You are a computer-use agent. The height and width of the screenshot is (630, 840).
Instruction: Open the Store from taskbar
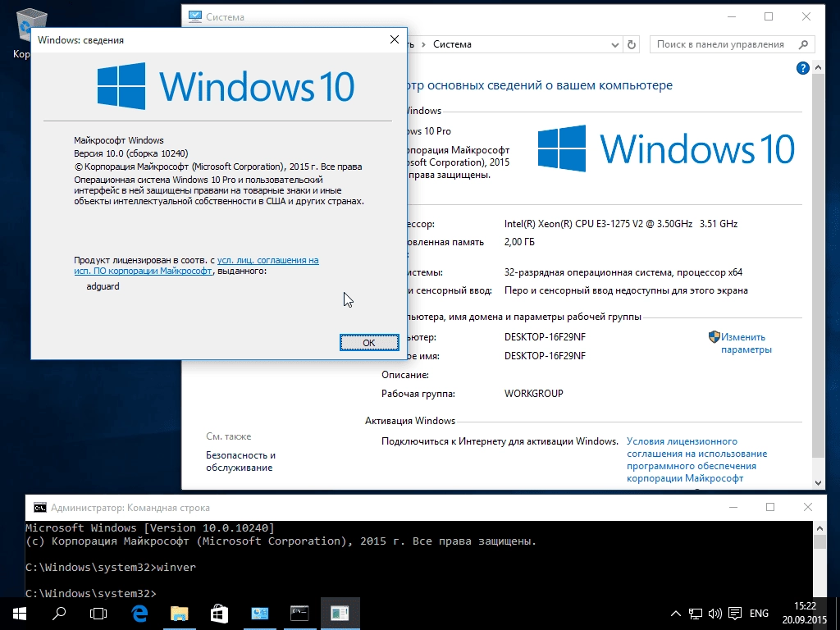(219, 614)
